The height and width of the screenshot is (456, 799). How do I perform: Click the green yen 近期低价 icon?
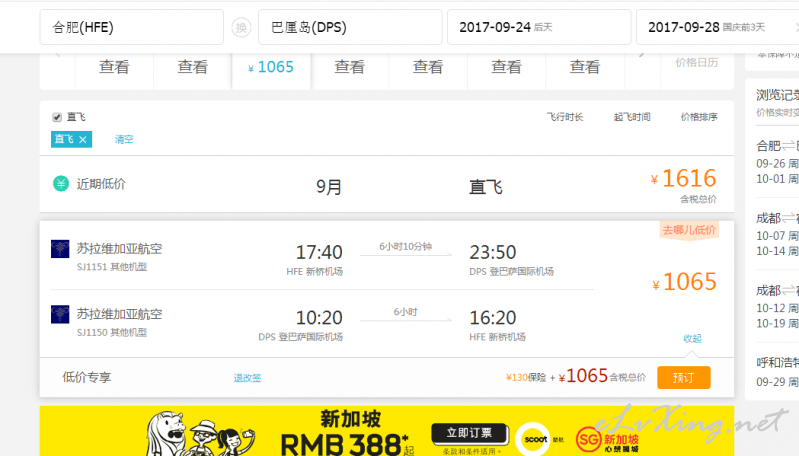coord(61,183)
